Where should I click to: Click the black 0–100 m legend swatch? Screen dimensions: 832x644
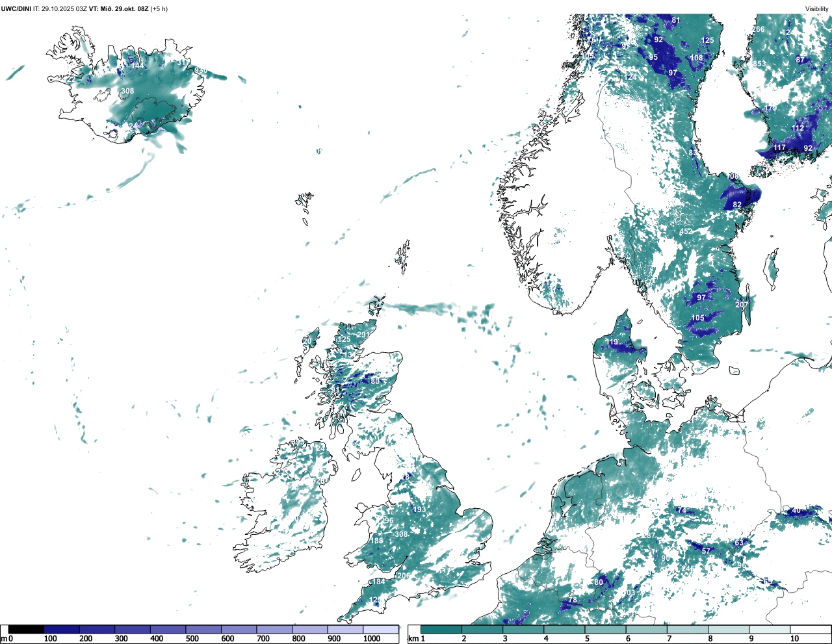[27, 629]
